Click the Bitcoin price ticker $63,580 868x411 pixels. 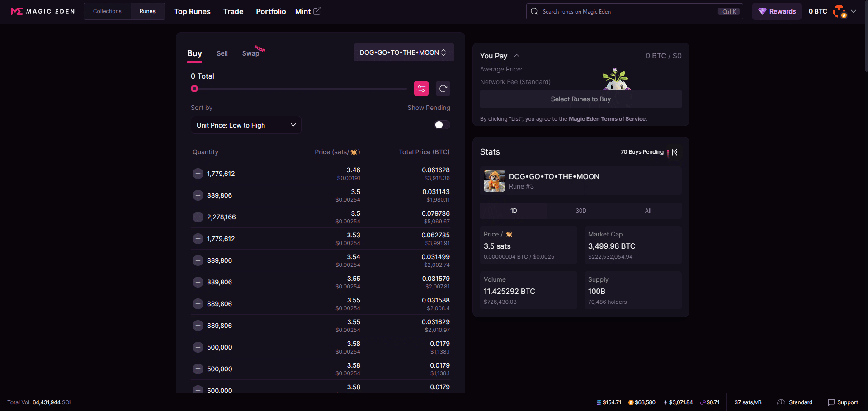(x=642, y=402)
